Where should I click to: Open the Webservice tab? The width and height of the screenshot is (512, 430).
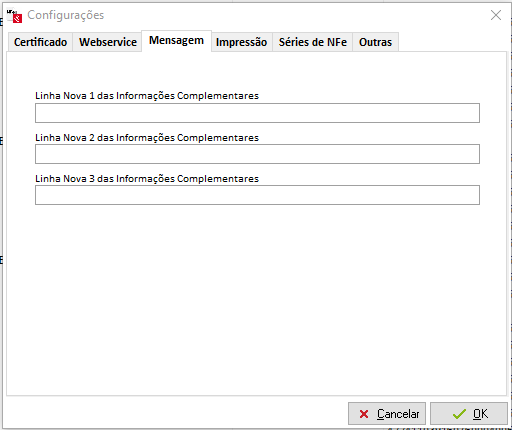pos(108,42)
